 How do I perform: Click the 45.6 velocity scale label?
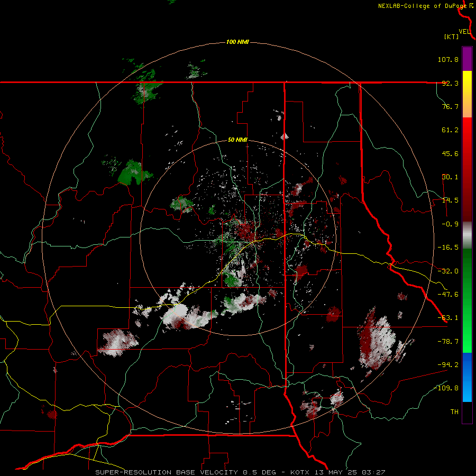tap(450, 153)
